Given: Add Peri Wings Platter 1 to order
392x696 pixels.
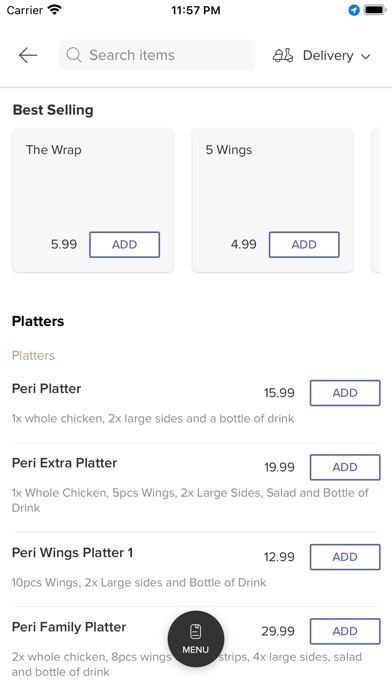Looking at the screenshot, I should pyautogui.click(x=345, y=557).
